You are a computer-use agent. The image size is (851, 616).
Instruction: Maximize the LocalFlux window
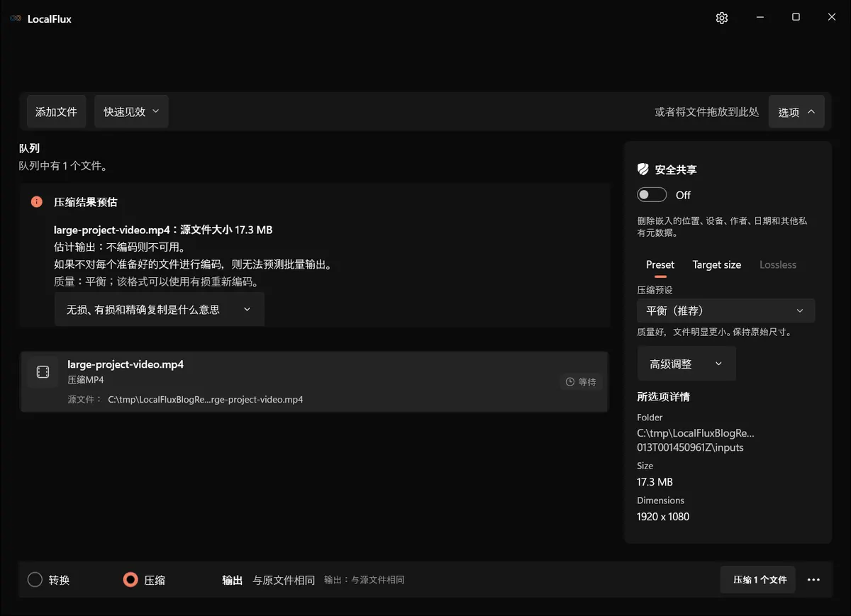[796, 17]
